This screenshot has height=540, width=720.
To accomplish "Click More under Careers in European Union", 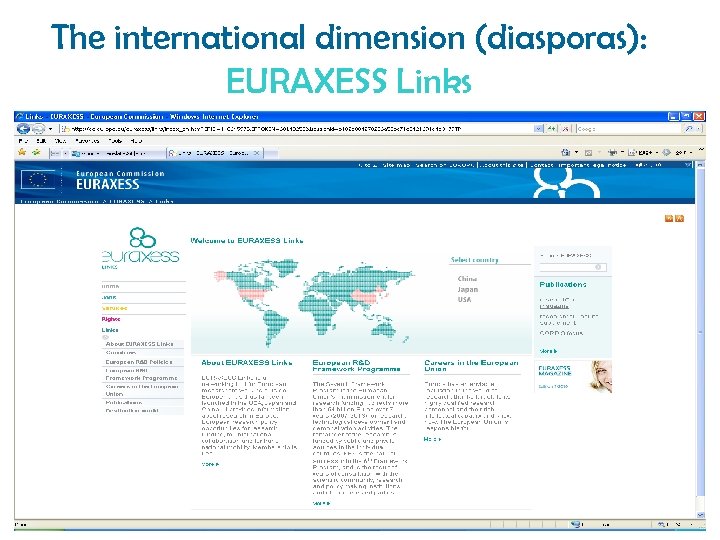I will [432, 439].
